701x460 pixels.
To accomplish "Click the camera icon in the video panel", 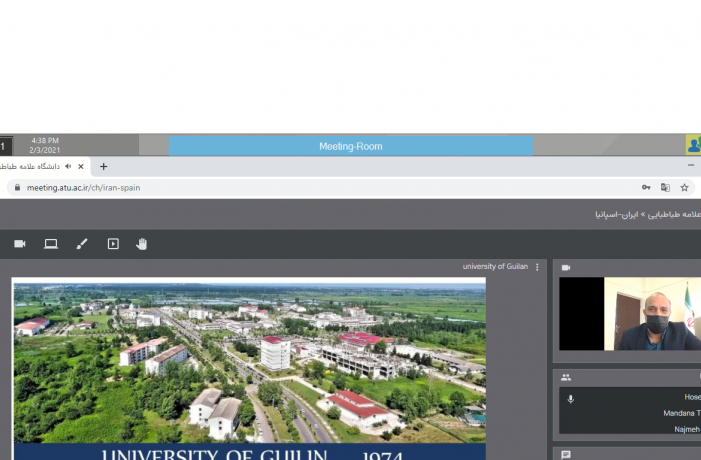I will point(566,268).
